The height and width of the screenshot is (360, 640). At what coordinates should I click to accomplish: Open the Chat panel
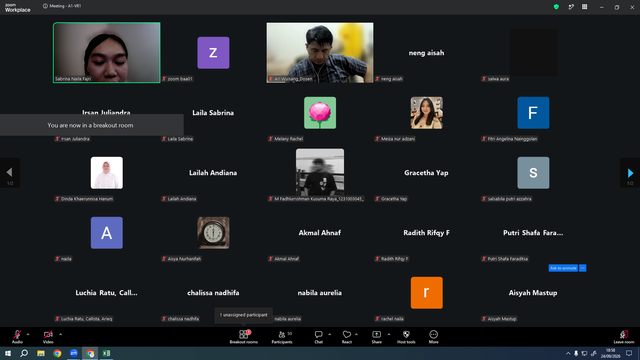[x=318, y=337]
